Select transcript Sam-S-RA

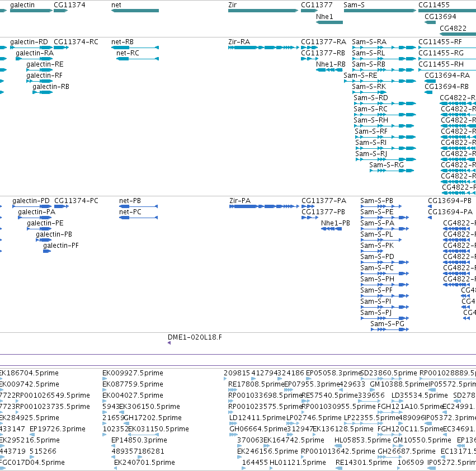(x=384, y=48)
